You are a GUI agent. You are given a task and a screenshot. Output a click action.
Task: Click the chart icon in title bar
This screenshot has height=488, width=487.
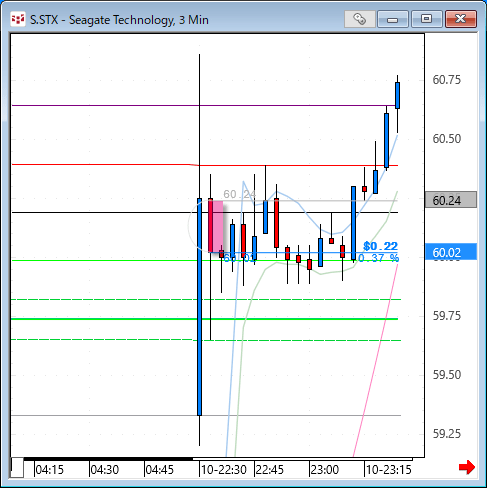18,20
